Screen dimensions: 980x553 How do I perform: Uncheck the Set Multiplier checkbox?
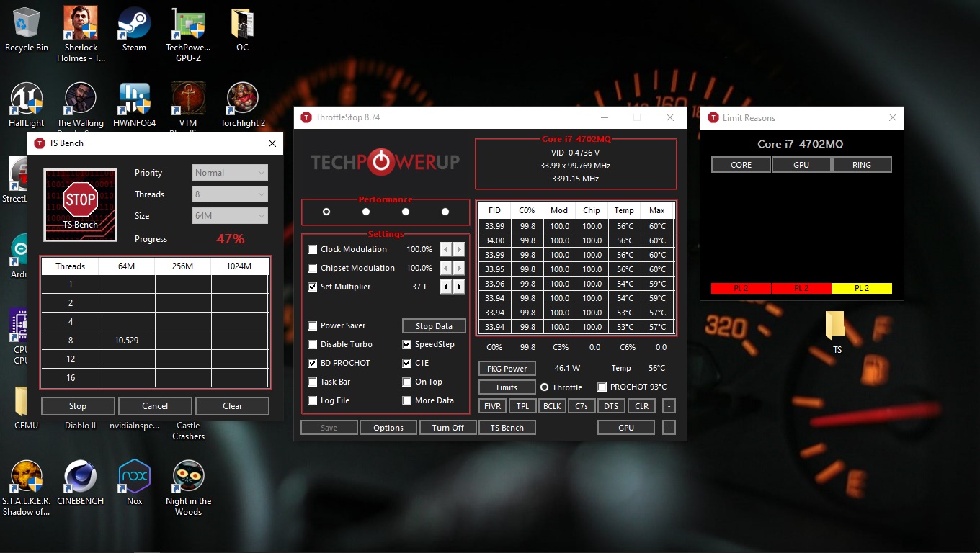click(x=313, y=287)
